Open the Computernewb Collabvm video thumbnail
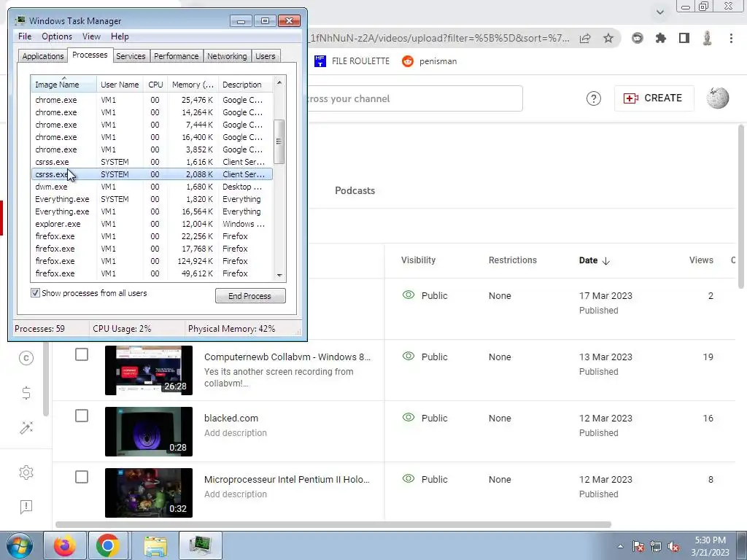Viewport: 747px width, 560px height. click(x=149, y=370)
